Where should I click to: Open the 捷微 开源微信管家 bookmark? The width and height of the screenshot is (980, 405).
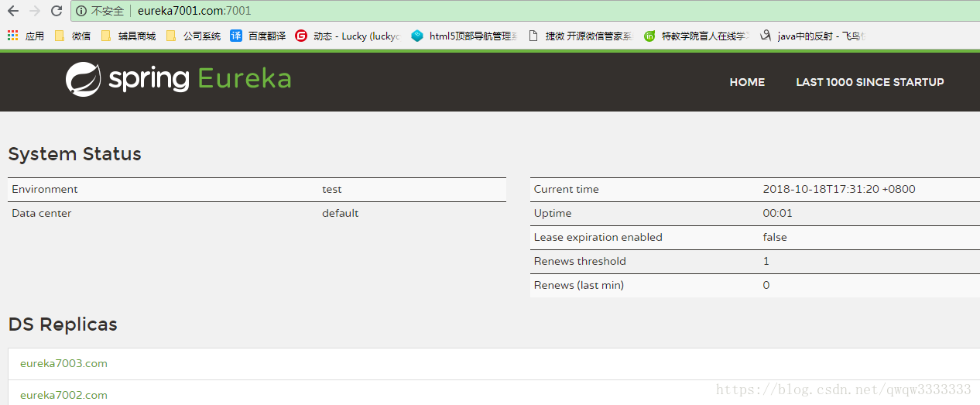(x=580, y=36)
